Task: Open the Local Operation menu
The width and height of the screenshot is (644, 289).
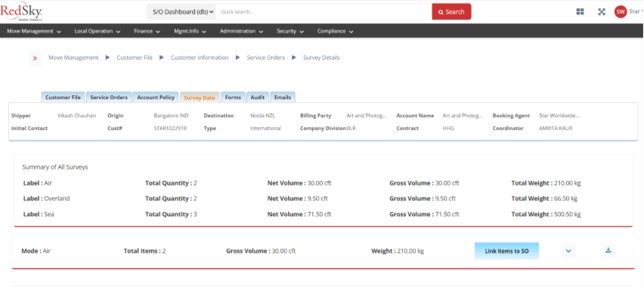Action: 98,31
